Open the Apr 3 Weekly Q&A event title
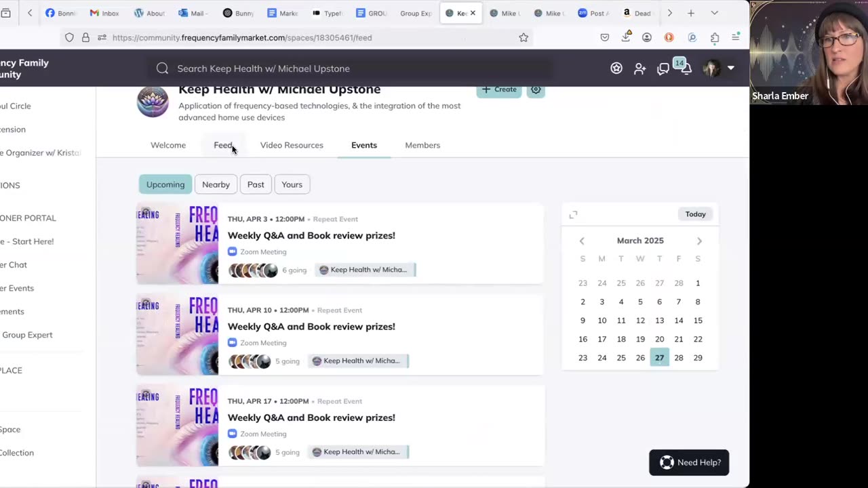868x488 pixels. coord(311,235)
